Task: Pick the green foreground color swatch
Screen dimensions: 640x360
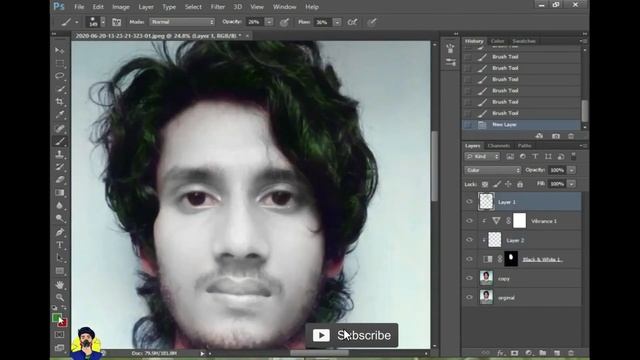Action: [x=57, y=318]
